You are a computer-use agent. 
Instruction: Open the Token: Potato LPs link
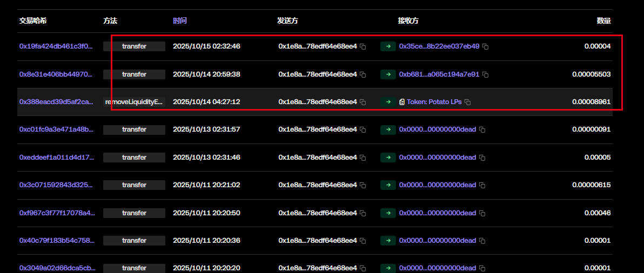coord(434,101)
